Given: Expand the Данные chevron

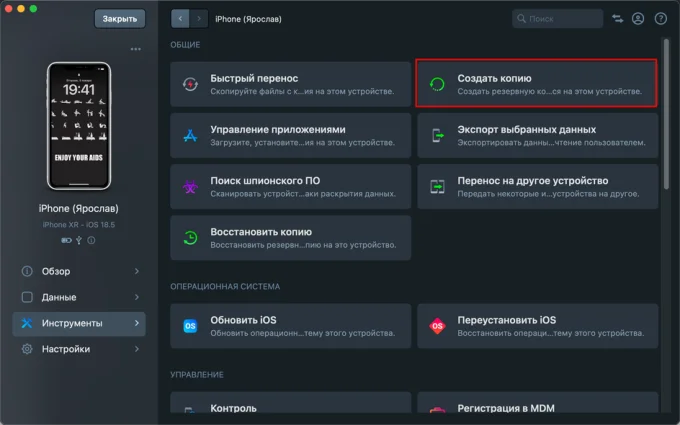Looking at the screenshot, I should coord(137,297).
